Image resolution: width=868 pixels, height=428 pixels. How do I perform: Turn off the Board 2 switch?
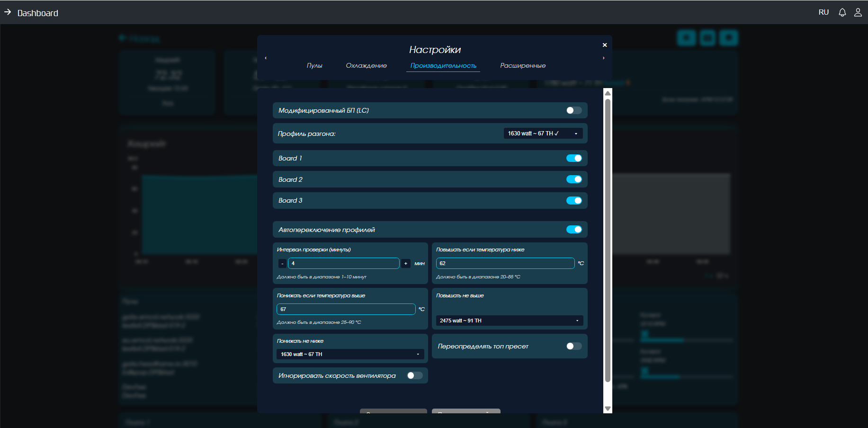point(574,179)
